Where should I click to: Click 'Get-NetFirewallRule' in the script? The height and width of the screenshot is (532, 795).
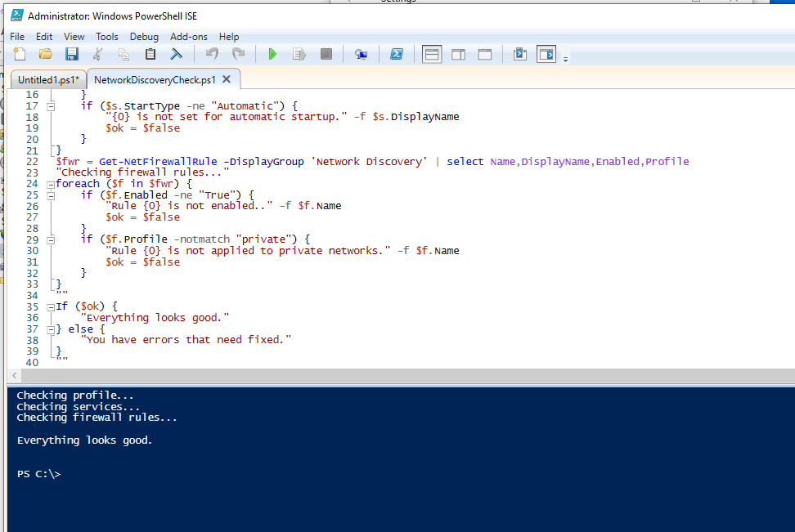(x=158, y=162)
